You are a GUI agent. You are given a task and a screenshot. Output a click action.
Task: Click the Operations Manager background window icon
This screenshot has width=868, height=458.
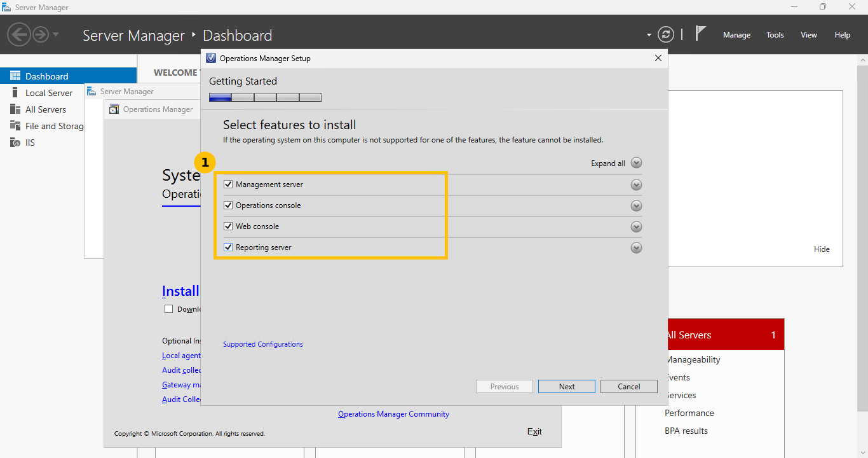114,109
